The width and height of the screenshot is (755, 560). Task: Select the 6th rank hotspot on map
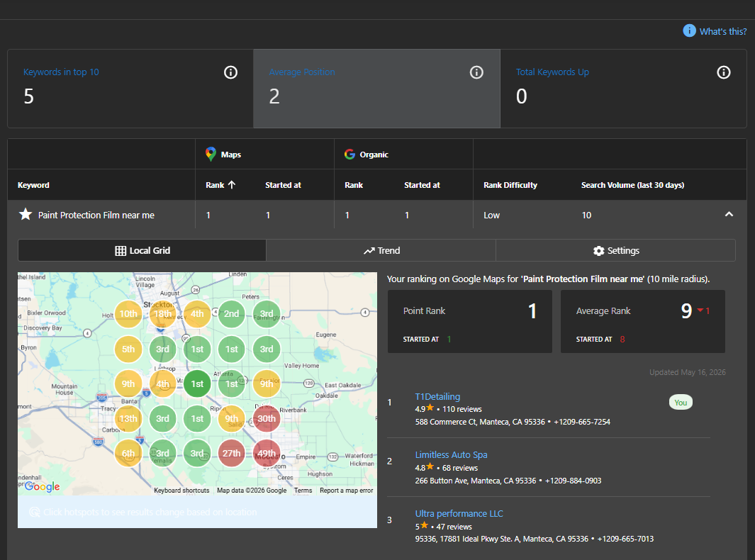[x=128, y=453]
